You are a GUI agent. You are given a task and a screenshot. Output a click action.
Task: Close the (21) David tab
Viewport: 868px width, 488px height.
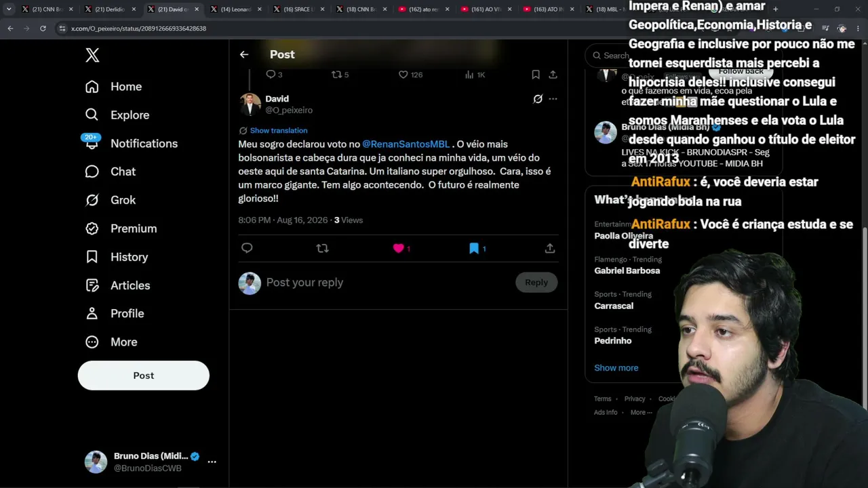click(197, 9)
